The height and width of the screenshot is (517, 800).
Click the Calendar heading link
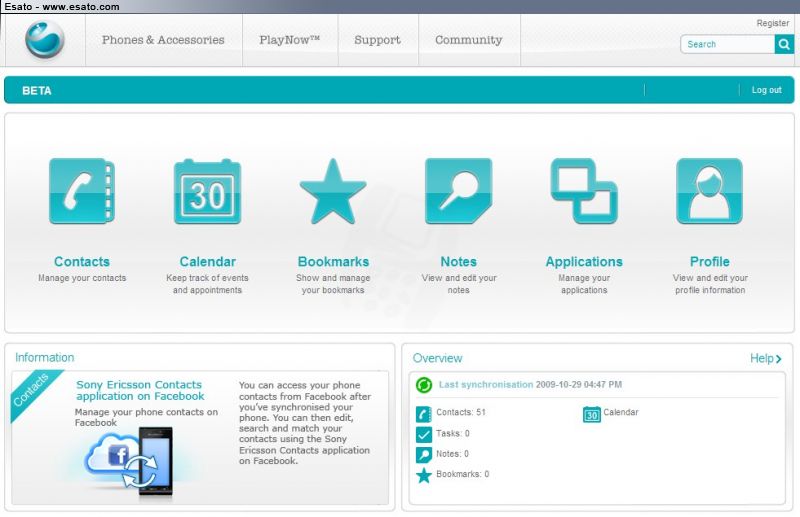(x=207, y=261)
